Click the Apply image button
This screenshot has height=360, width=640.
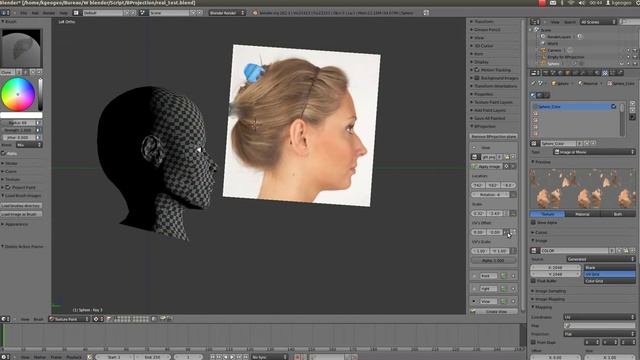[x=487, y=167]
